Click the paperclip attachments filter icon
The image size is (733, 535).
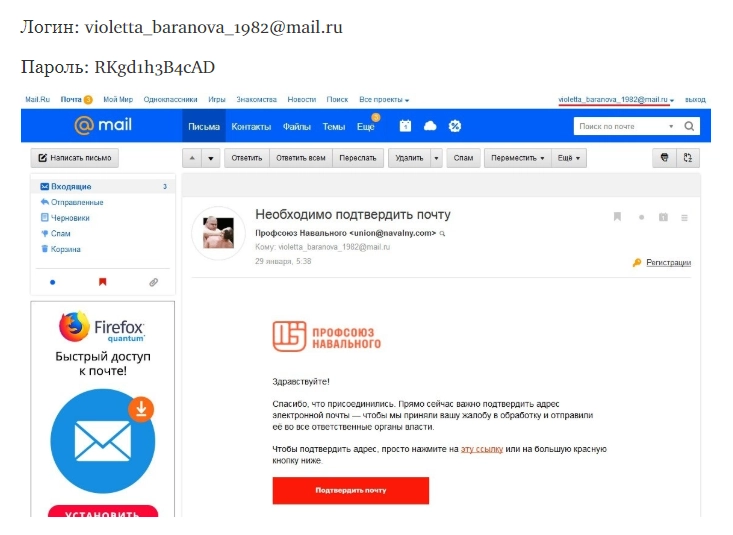153,282
